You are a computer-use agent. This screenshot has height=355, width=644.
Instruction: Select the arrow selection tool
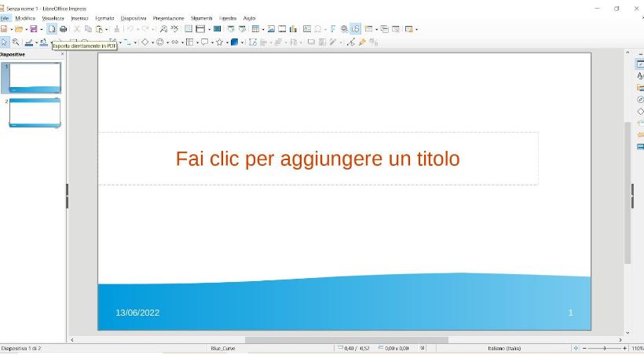pos(4,42)
